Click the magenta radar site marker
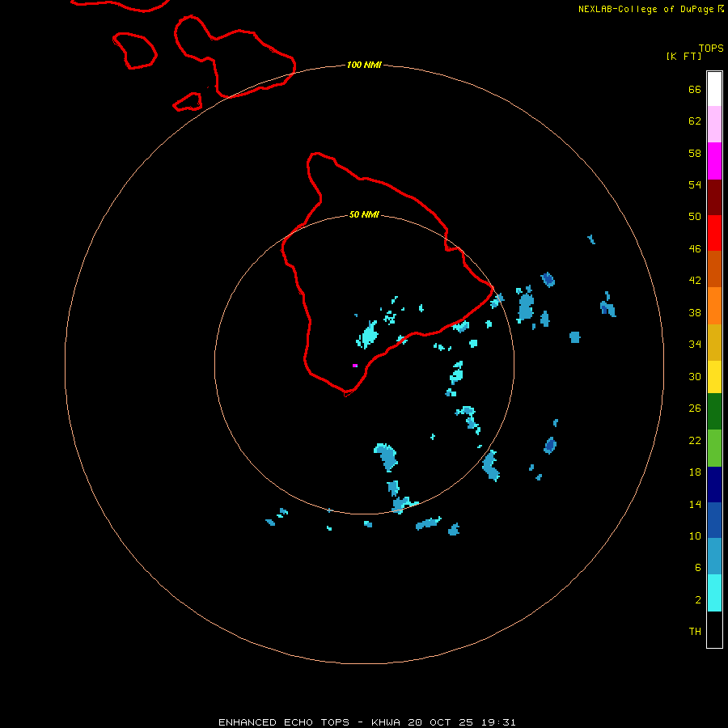Screen dimensions: 728x728 (355, 366)
